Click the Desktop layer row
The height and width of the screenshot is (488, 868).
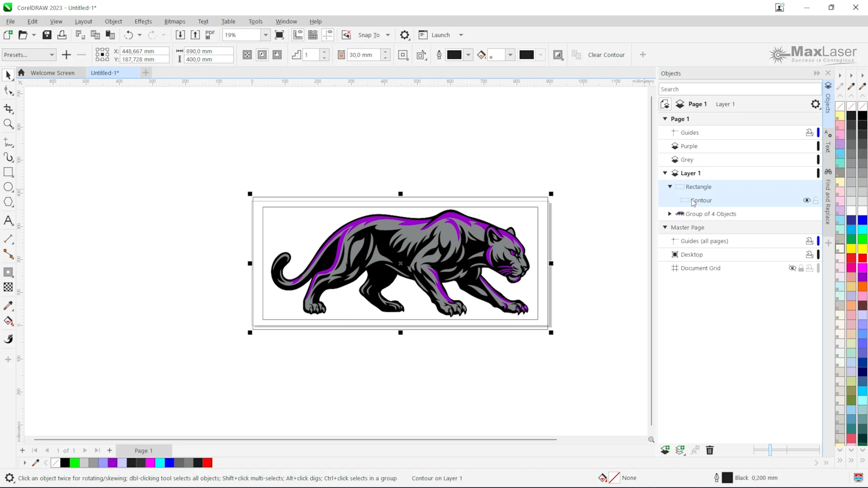pos(740,254)
